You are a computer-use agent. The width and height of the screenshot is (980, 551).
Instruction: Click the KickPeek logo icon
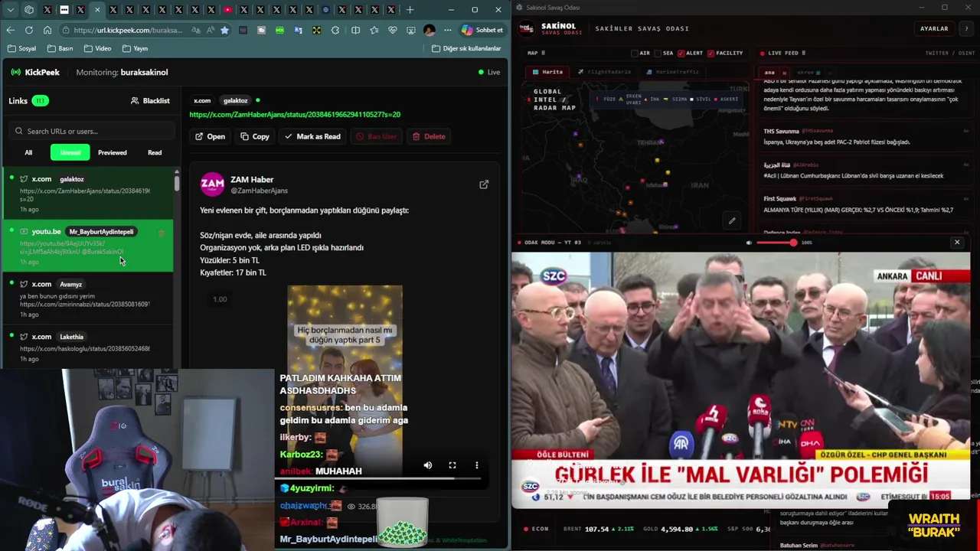click(x=15, y=72)
